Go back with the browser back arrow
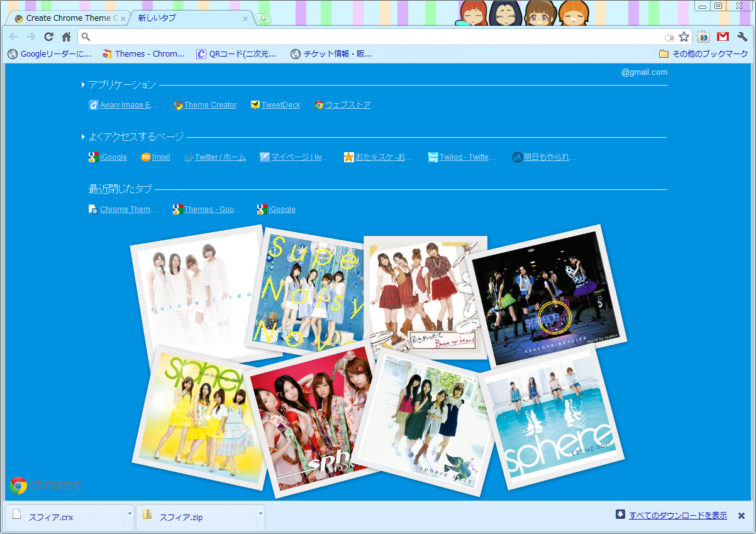Screen dimensions: 756x534 pyautogui.click(x=14, y=36)
